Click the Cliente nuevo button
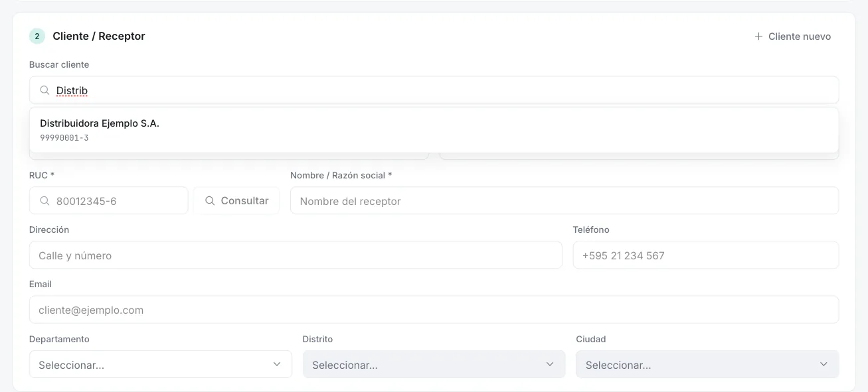868x392 pixels. coord(792,36)
